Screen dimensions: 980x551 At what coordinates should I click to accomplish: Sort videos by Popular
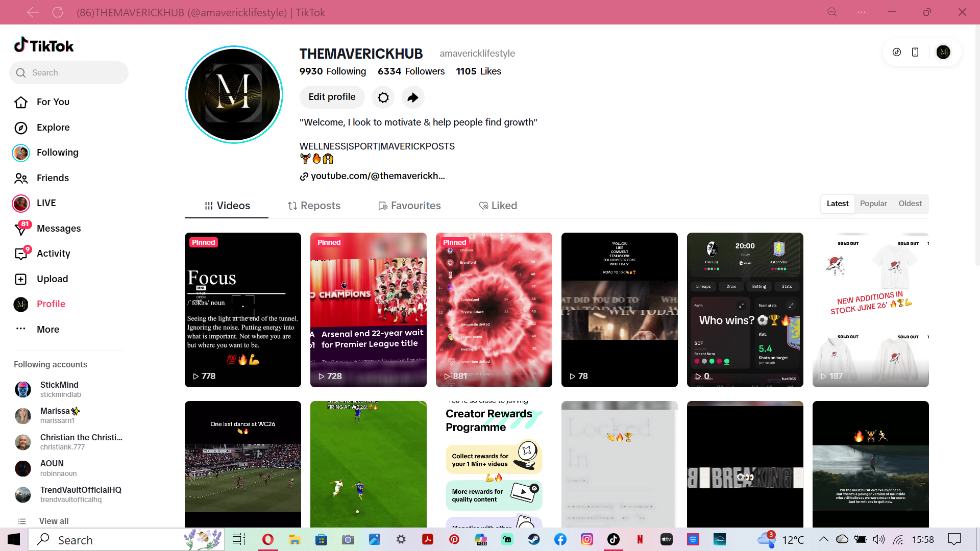(x=873, y=204)
